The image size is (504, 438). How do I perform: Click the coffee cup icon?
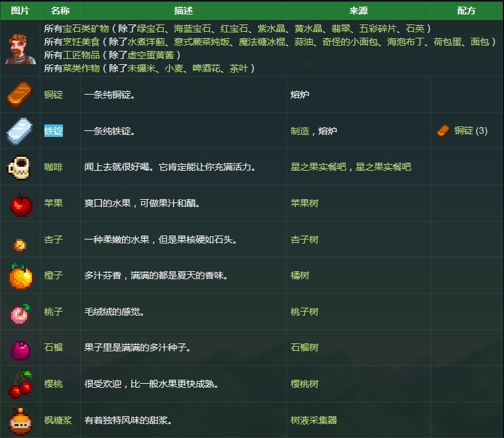tap(20, 167)
